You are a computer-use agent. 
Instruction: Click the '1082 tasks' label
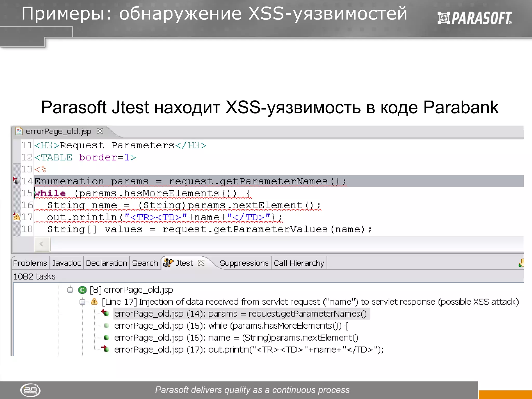34,276
